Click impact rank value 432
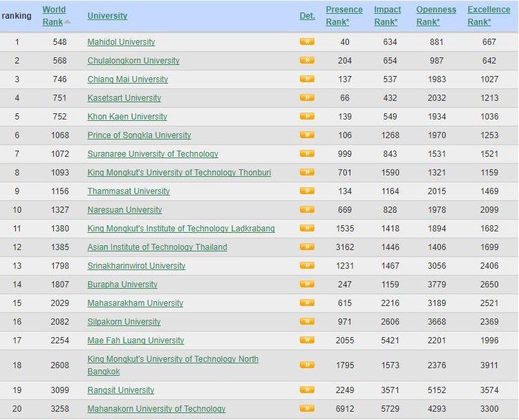This screenshot has height=420, width=519. click(390, 98)
